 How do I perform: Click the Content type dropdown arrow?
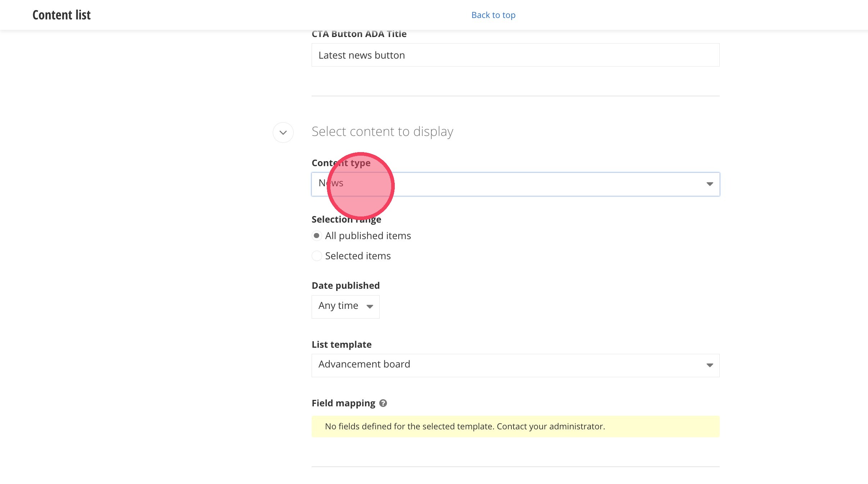(x=709, y=184)
